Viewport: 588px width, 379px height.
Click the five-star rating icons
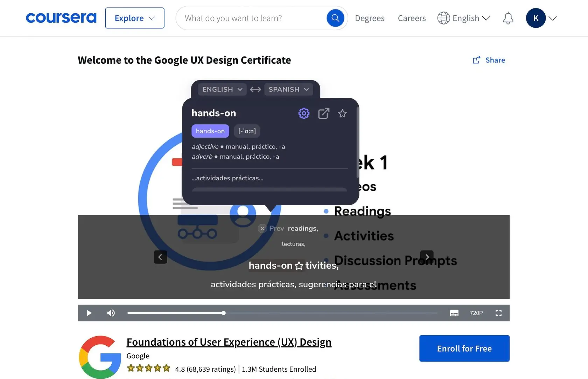(148, 368)
